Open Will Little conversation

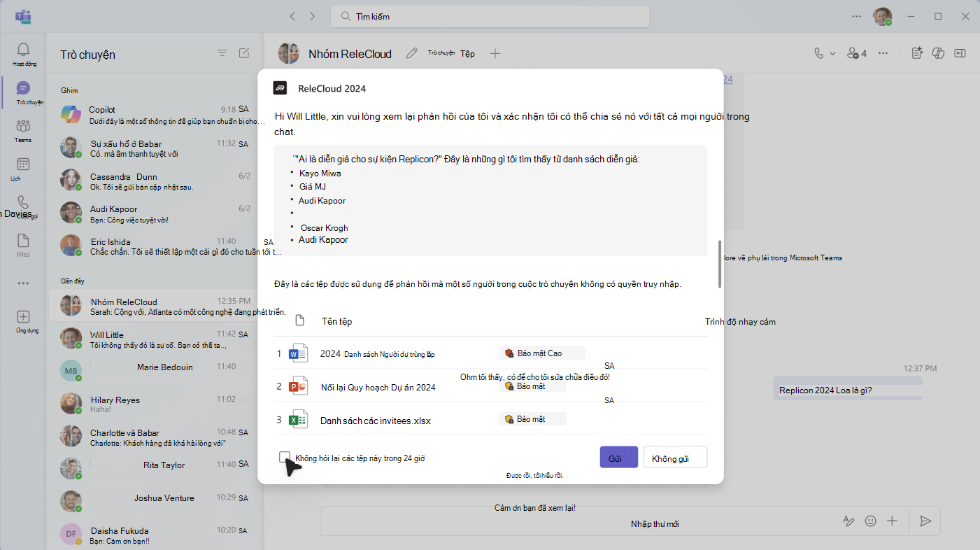(155, 339)
